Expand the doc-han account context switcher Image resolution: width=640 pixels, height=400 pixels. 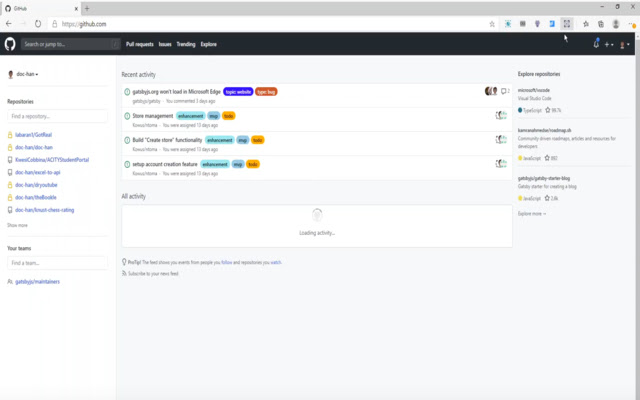(x=23, y=74)
